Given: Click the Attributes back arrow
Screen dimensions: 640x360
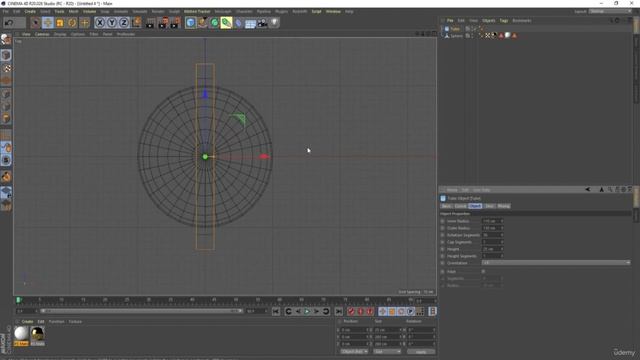Looking at the screenshot, I should [x=587, y=189].
